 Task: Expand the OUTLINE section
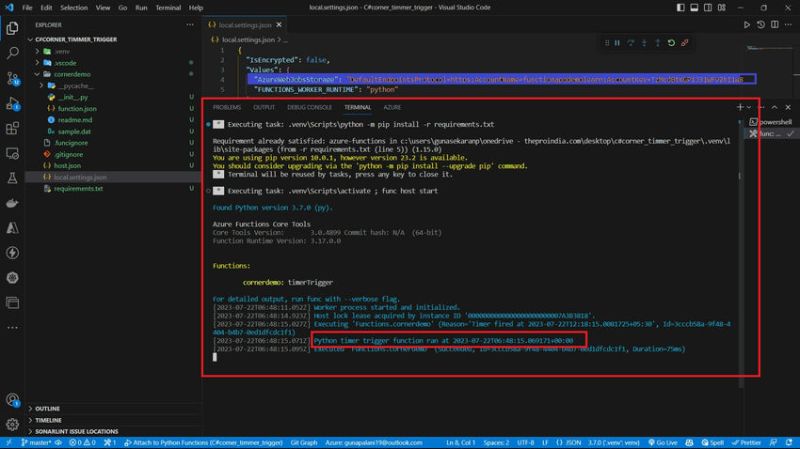pyautogui.click(x=47, y=409)
